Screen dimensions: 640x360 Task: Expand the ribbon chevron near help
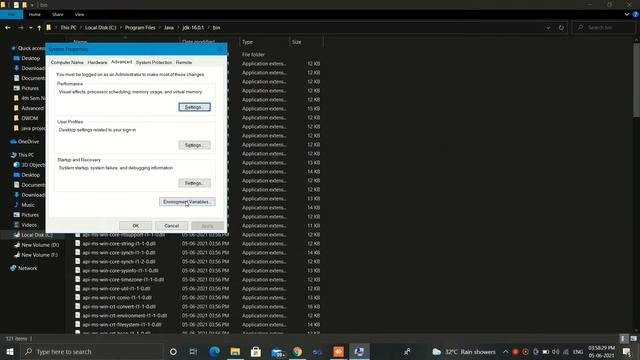627,14
